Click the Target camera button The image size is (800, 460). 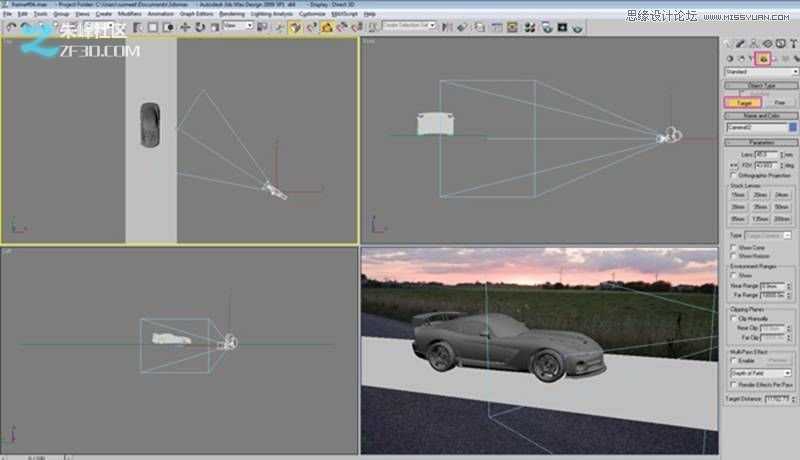tap(743, 103)
